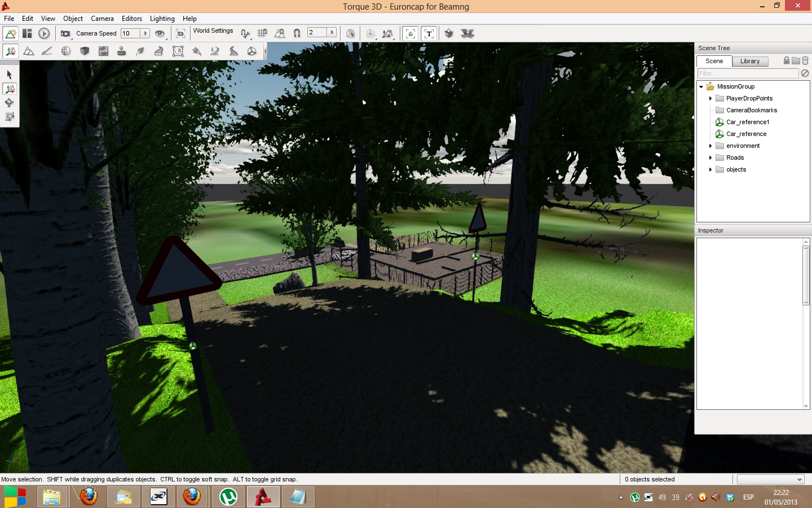Choose the Move selection tool
The image size is (812, 508).
click(10, 89)
